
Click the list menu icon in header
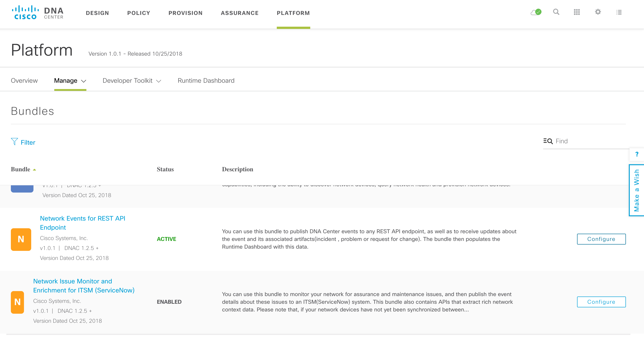point(619,12)
